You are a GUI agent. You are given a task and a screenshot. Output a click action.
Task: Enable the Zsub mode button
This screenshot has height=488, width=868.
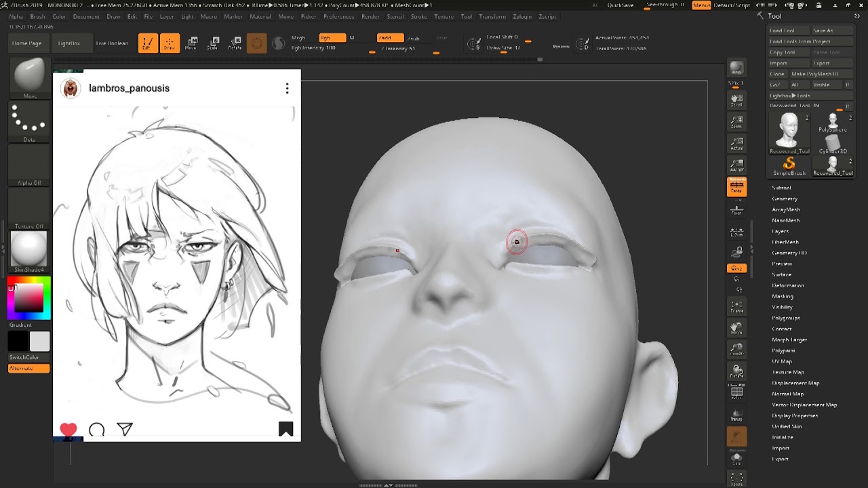[x=414, y=39]
